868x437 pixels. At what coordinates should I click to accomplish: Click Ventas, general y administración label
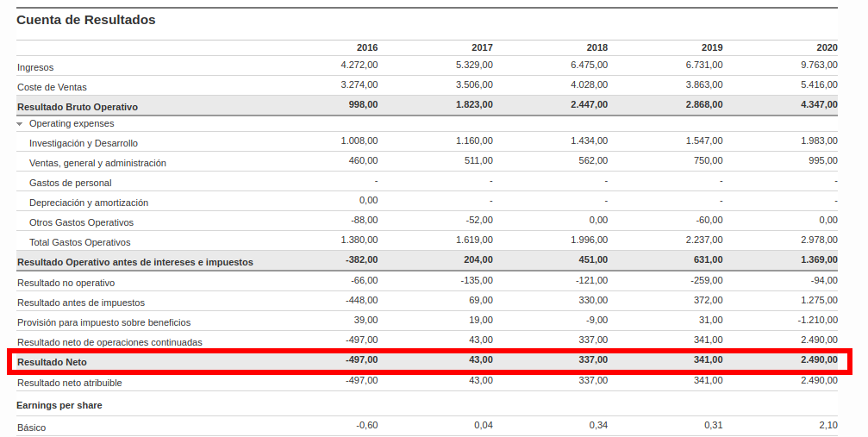pyautogui.click(x=97, y=163)
